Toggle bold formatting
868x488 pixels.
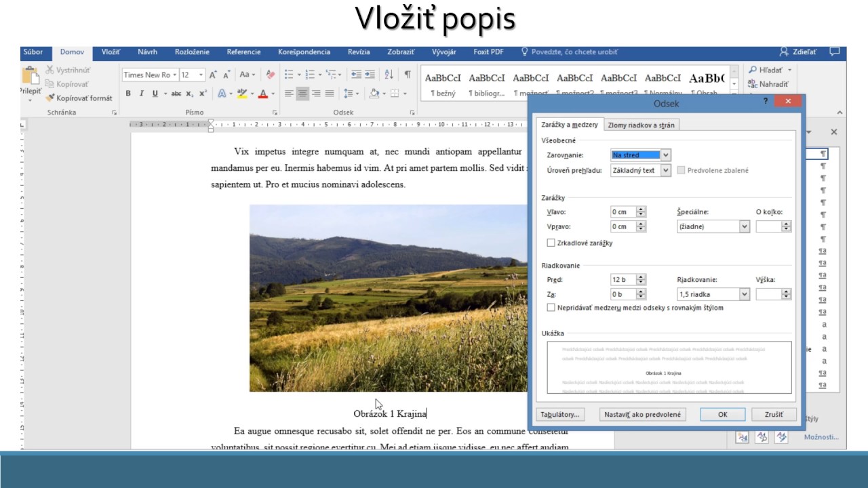(128, 94)
